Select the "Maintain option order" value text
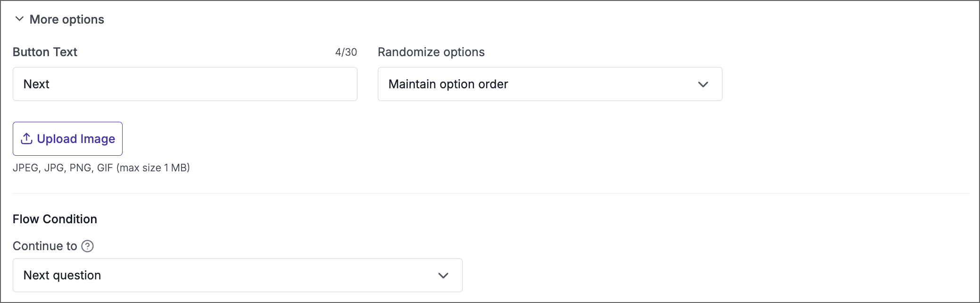 point(448,84)
